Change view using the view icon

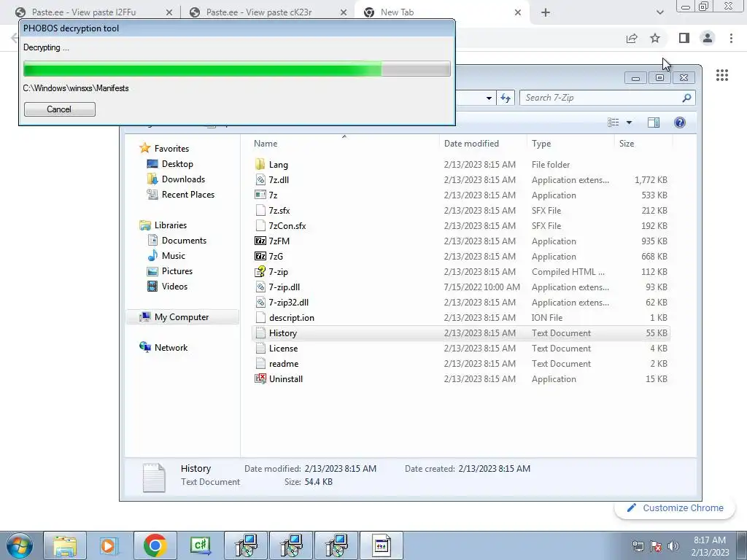[x=614, y=122]
